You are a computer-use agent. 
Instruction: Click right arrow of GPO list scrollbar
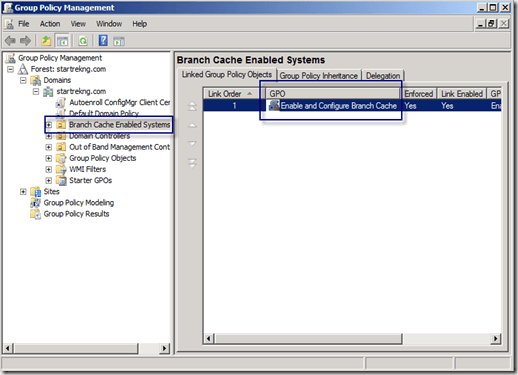click(x=495, y=339)
